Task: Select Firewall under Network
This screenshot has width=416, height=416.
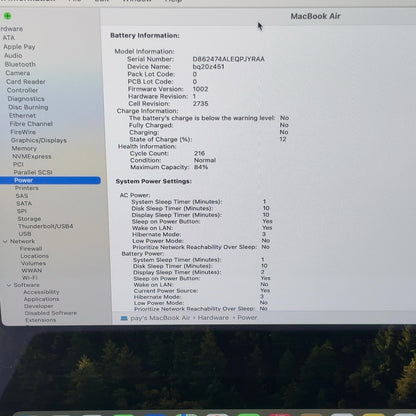Action: (31, 248)
